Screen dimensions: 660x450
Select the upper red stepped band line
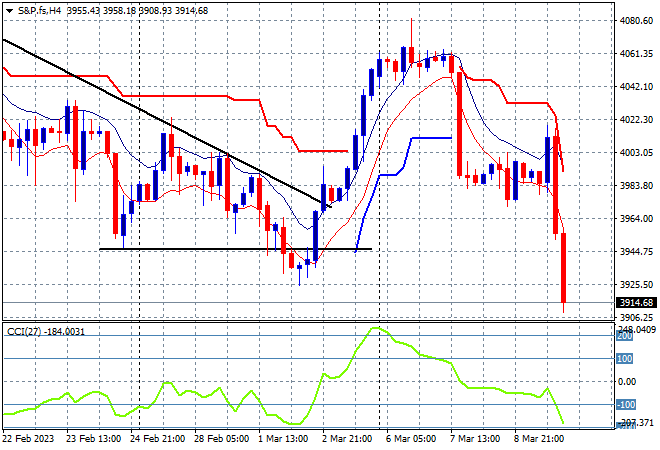176,113
